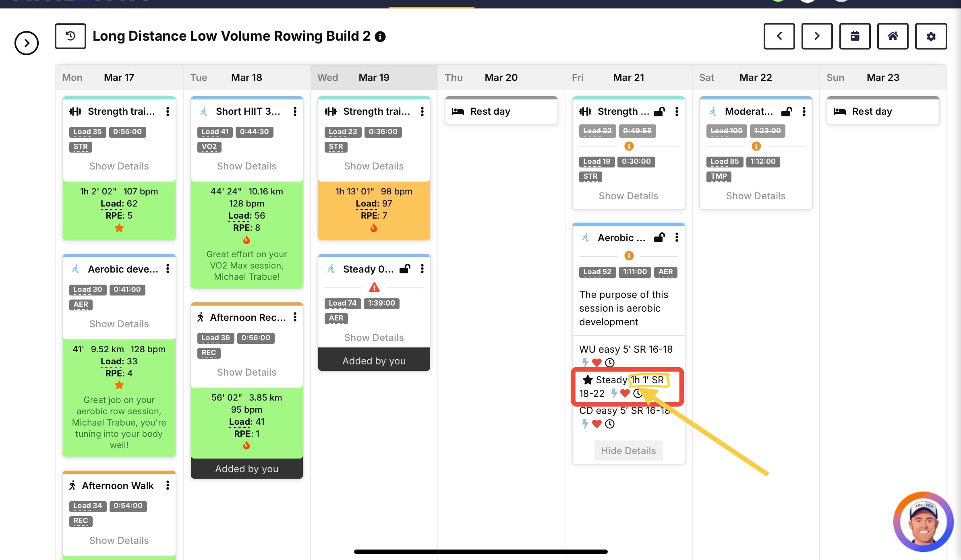Screen dimensions: 961x560
Task: Click the info icon beside plan title
Action: [380, 37]
